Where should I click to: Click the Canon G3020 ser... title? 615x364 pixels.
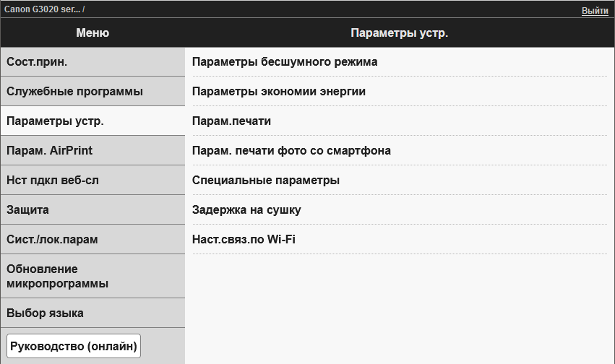pos(43,10)
